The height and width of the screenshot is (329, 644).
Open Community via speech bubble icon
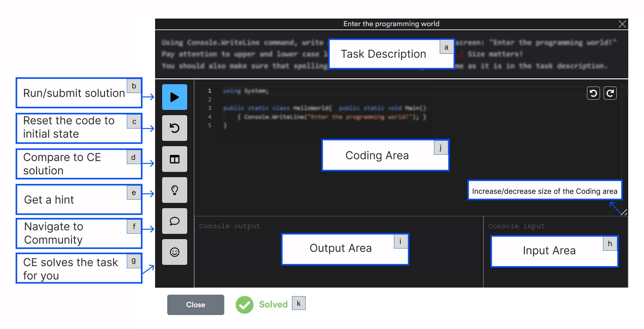coord(175,221)
